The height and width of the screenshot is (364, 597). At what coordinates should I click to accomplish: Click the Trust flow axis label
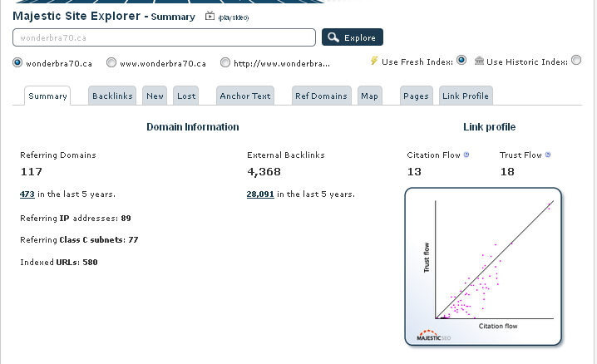pyautogui.click(x=427, y=258)
